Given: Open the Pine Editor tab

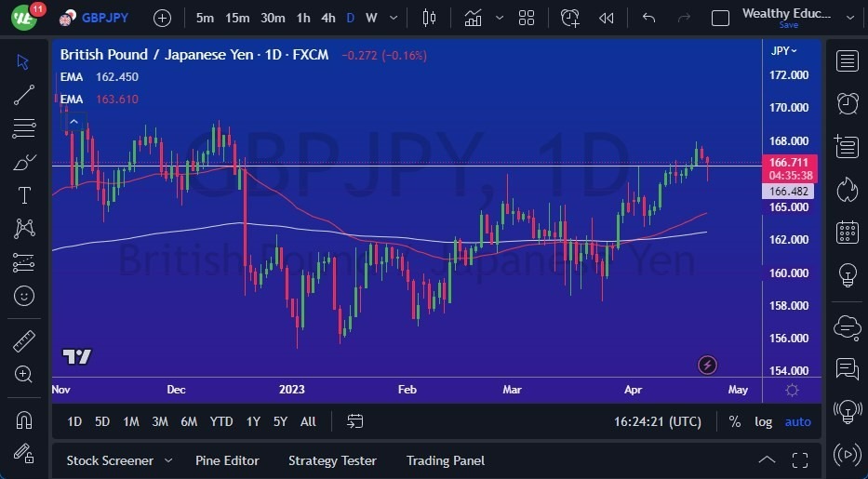Looking at the screenshot, I should click(x=227, y=460).
